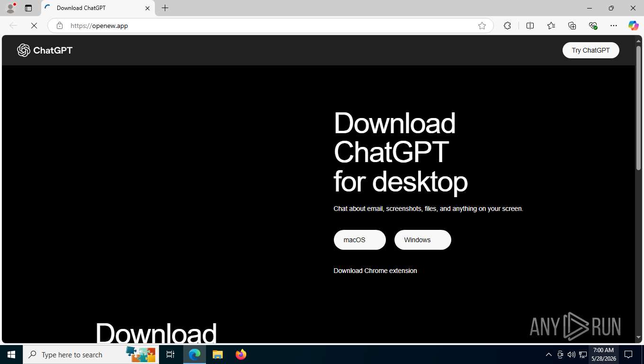This screenshot has width=644, height=364.
Task: Open the Download Chrome extension link
Action: coord(375,271)
